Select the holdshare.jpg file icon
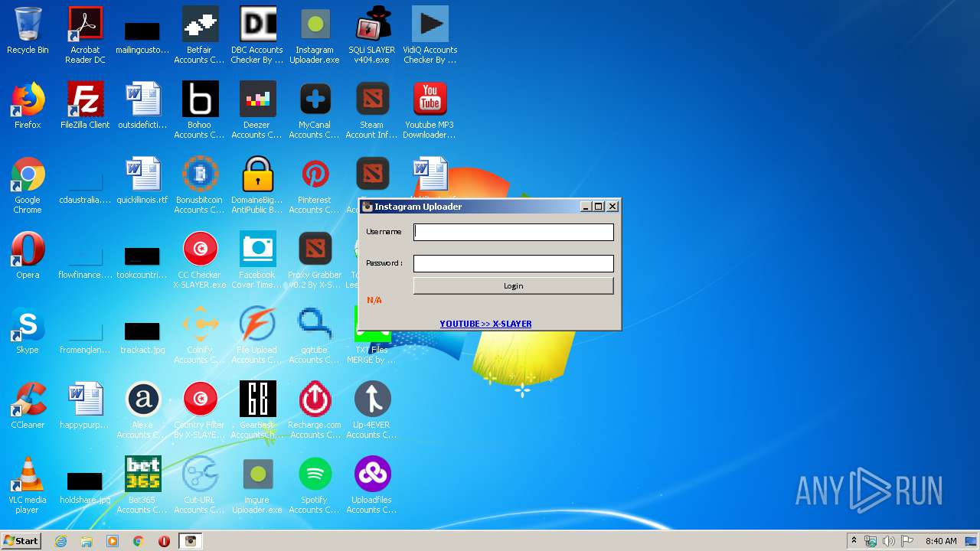 point(85,487)
